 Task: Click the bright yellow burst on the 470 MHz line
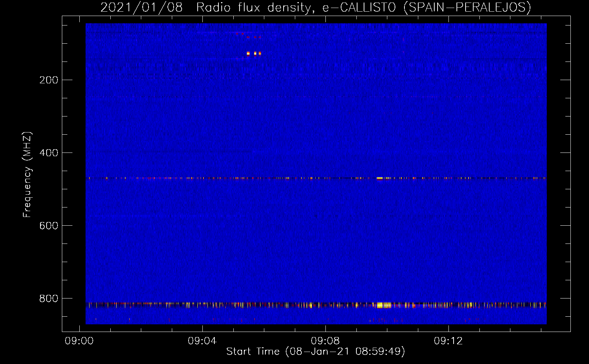[x=380, y=178]
